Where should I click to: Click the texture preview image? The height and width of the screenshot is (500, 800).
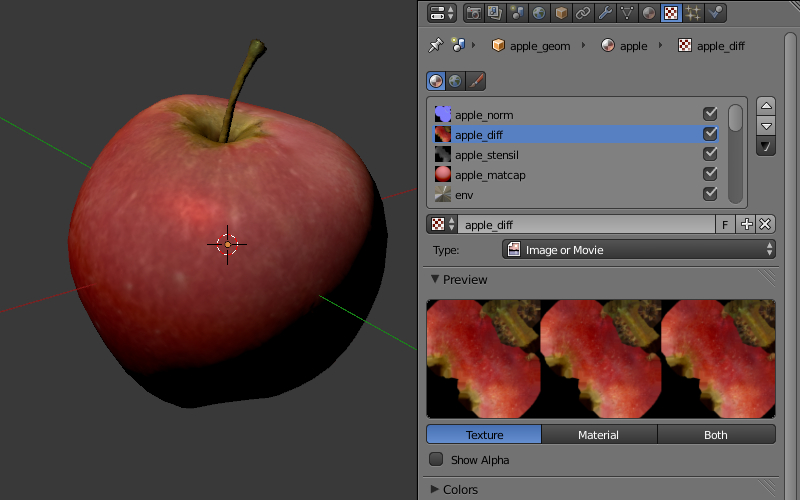click(x=601, y=359)
